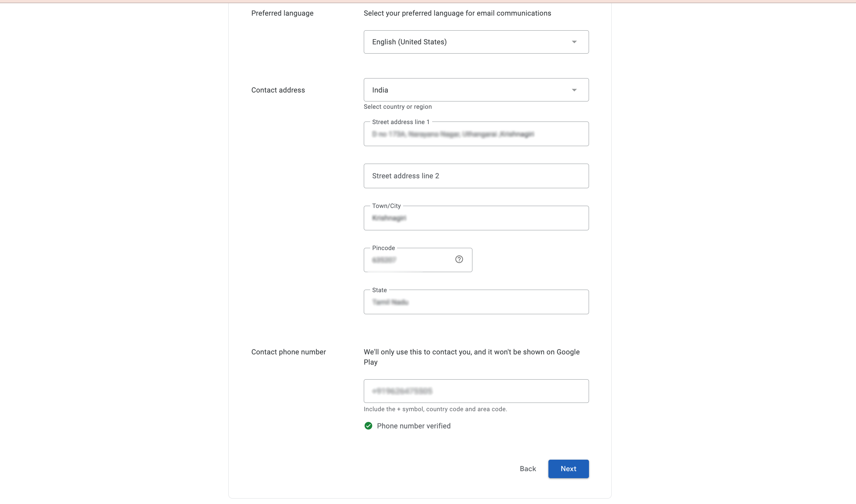Click the green phone verified checkmark icon
856x504 pixels.
coord(368,426)
